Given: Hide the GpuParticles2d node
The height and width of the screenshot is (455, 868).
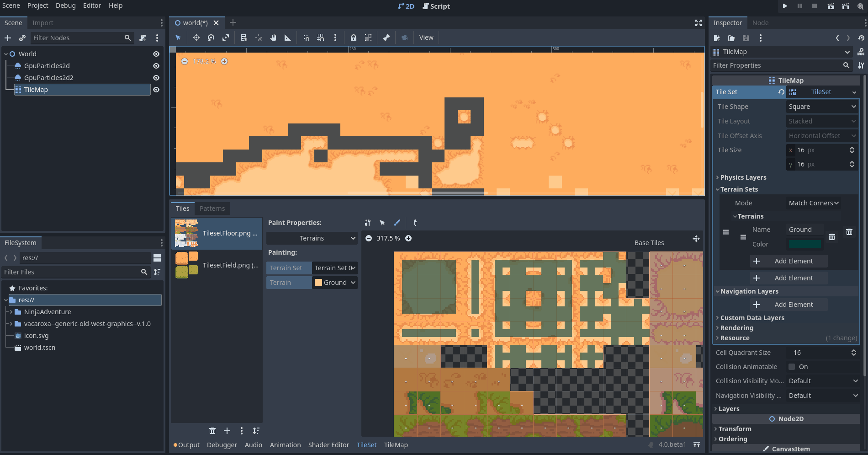Looking at the screenshot, I should 156,66.
